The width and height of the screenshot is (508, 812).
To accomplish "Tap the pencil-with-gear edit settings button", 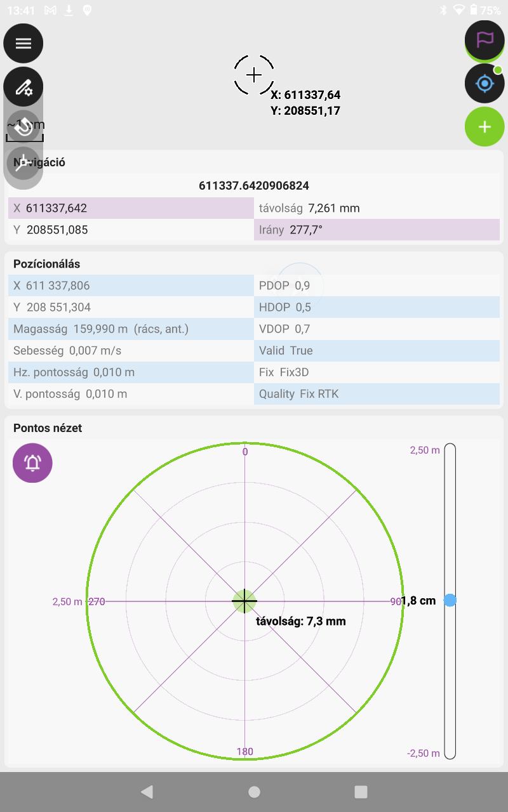I will point(23,86).
